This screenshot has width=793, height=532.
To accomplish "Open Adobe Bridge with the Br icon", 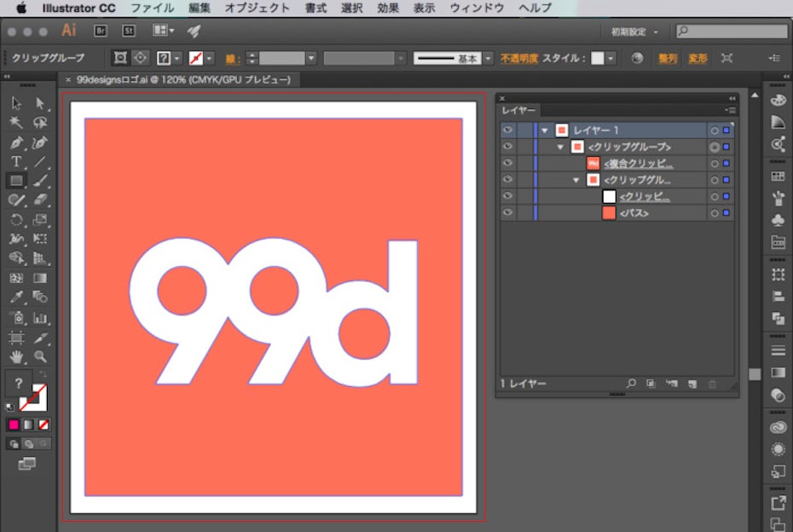I will pos(100,31).
